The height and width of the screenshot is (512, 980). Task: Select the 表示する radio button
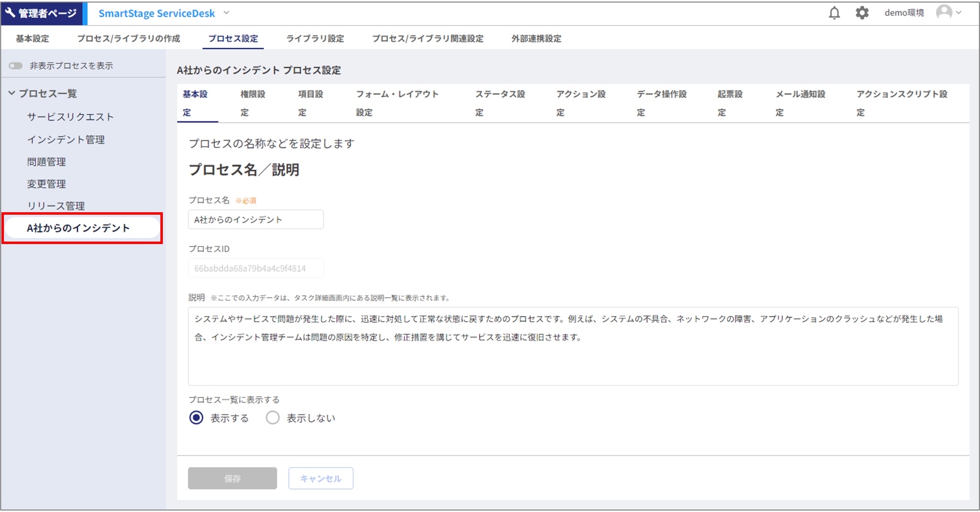(197, 418)
